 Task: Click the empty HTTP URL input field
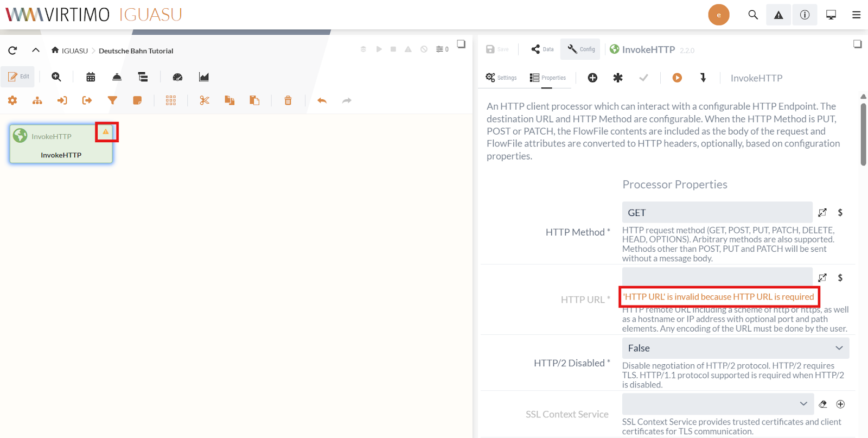(x=717, y=277)
